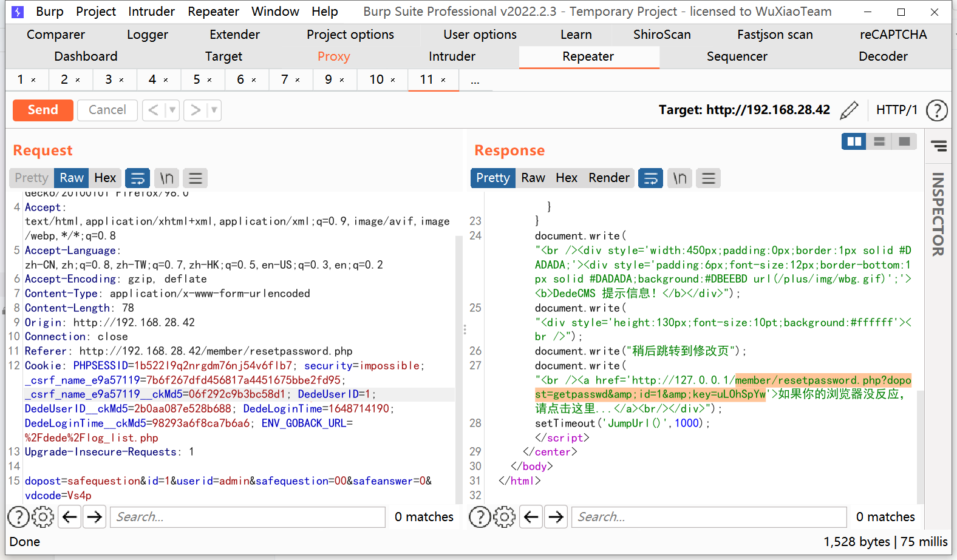Click the Request search input field
This screenshot has width=957, height=560.
[x=248, y=517]
